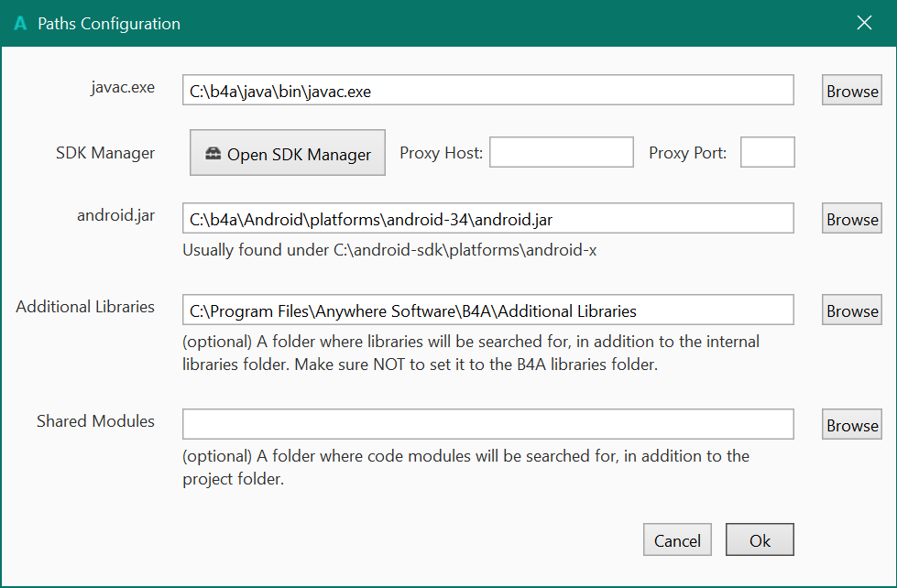Click the Additional Libraries label
This screenshot has width=897, height=588.
pos(85,307)
